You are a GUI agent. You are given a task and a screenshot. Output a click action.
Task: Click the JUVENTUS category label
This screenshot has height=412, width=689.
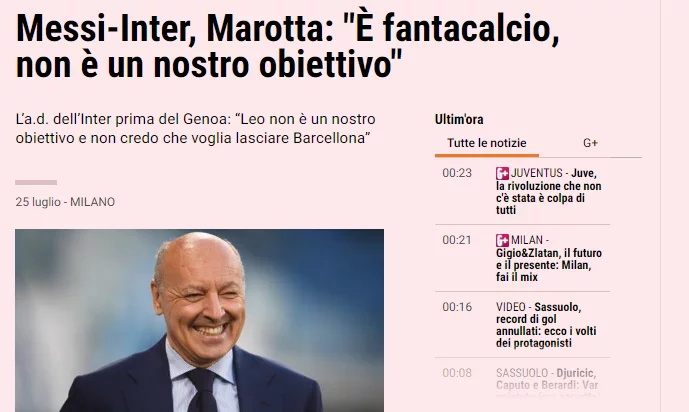[x=537, y=173]
